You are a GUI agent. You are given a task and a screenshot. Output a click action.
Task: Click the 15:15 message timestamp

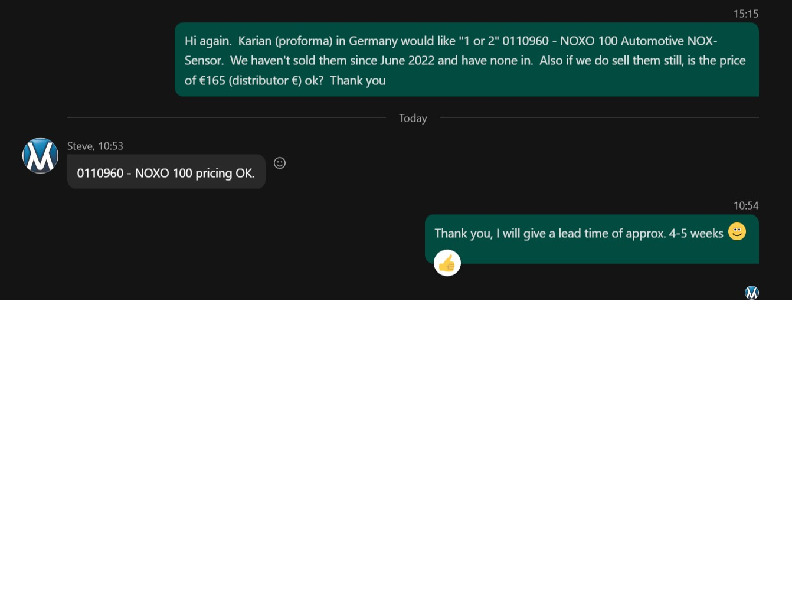click(745, 14)
